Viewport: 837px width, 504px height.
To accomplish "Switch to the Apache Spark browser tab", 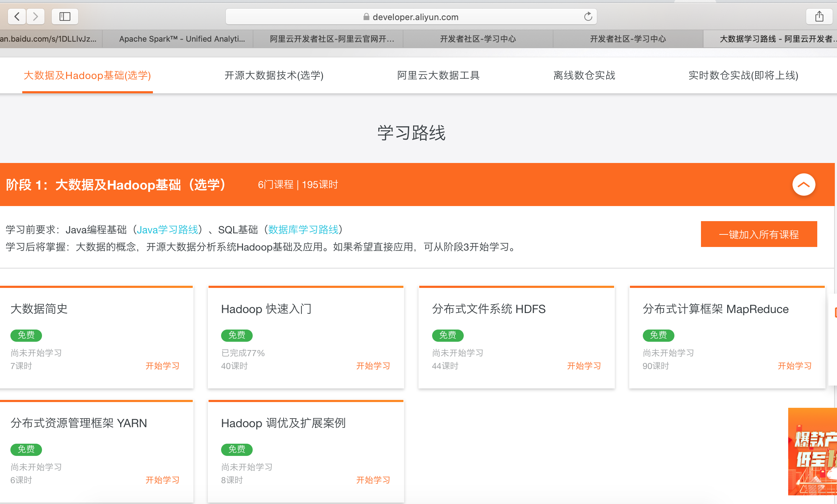I will 178,39.
